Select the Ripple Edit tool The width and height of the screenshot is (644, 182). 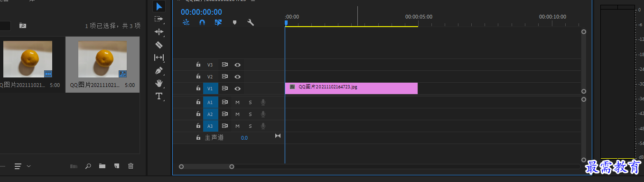[159, 32]
